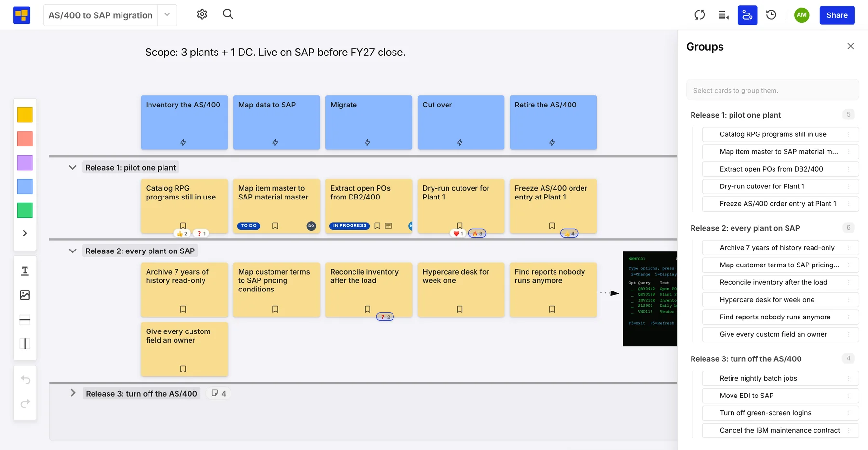Select the blue card color swatch
The height and width of the screenshot is (450, 868).
tap(25, 186)
